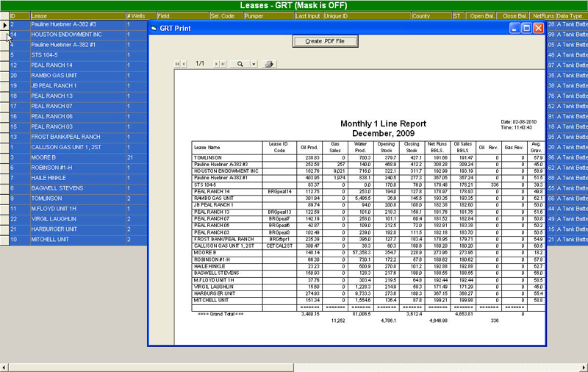Click the Unique ID column header
The width and height of the screenshot is (588, 372).
coord(367,15)
